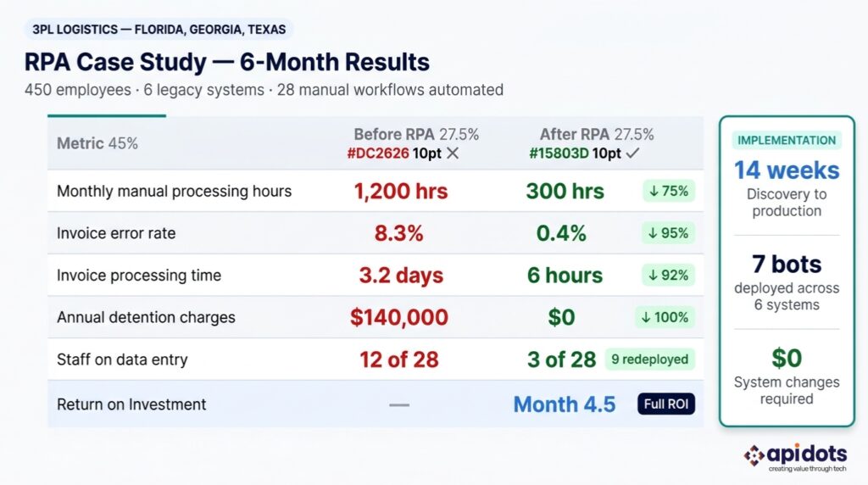Click the IMPLEMENTATION badge
Screen dimensions: 868x485
(x=787, y=140)
